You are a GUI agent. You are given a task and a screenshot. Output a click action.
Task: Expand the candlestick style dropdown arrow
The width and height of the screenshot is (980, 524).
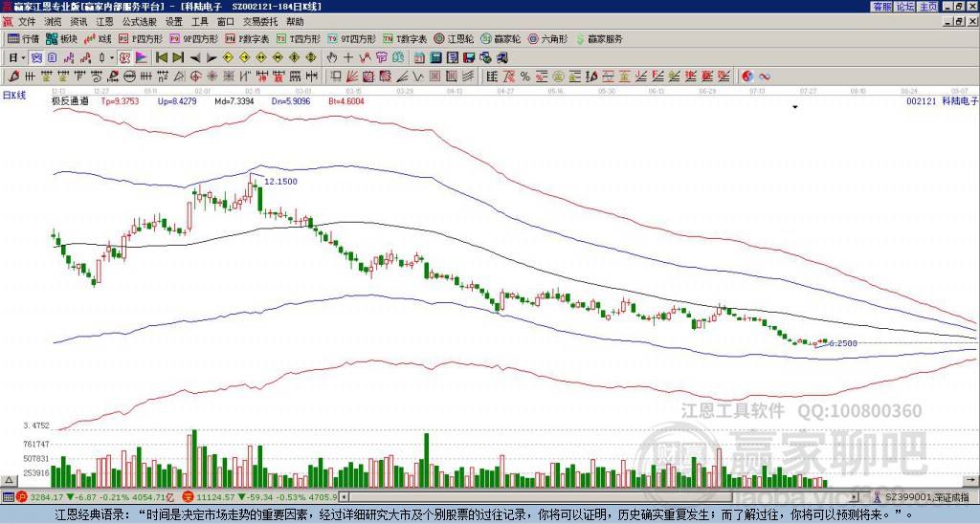tap(112, 58)
